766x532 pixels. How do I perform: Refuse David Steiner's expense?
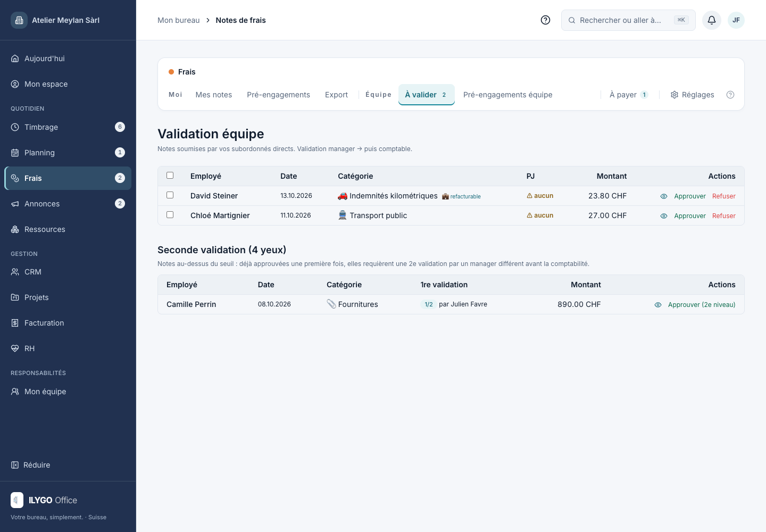tap(724, 196)
